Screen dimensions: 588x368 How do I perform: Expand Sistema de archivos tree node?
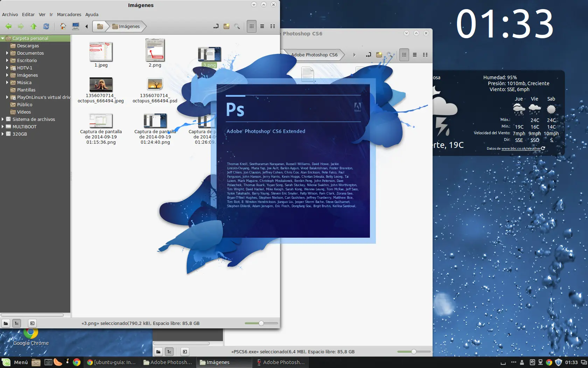click(x=3, y=119)
